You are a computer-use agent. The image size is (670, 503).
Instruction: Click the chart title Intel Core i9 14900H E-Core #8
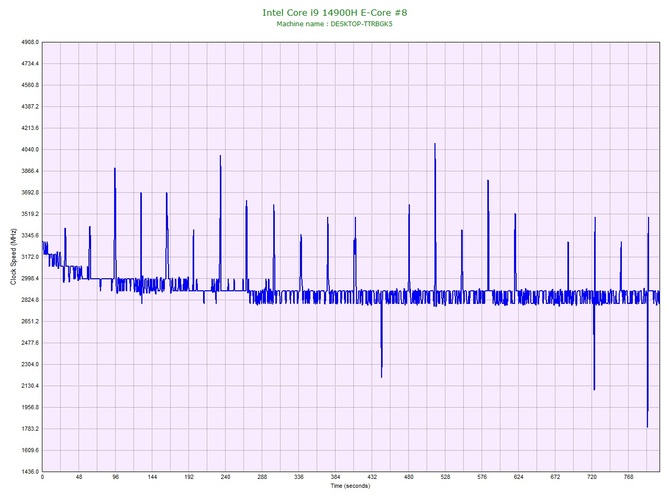pyautogui.click(x=335, y=12)
